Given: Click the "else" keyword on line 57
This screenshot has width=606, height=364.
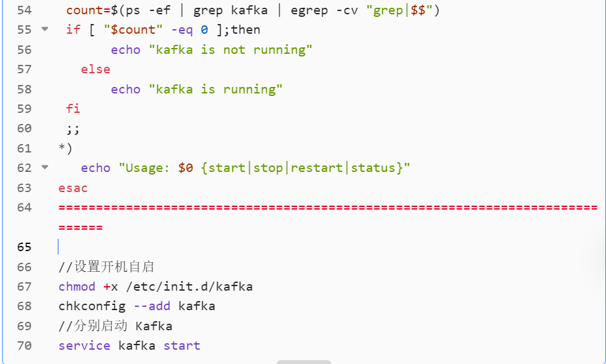Looking at the screenshot, I should 95,69.
